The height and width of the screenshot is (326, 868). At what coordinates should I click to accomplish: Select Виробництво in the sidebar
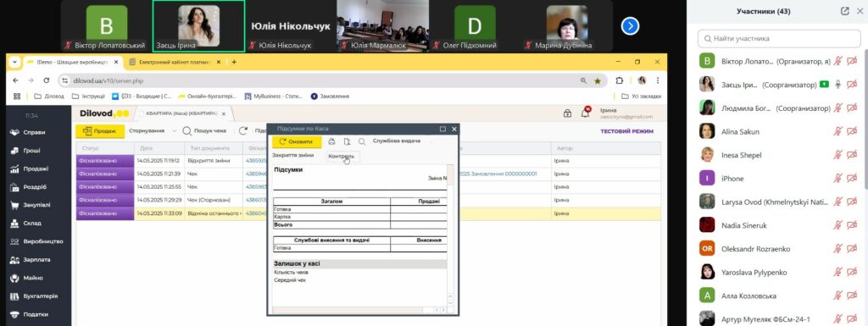42,241
